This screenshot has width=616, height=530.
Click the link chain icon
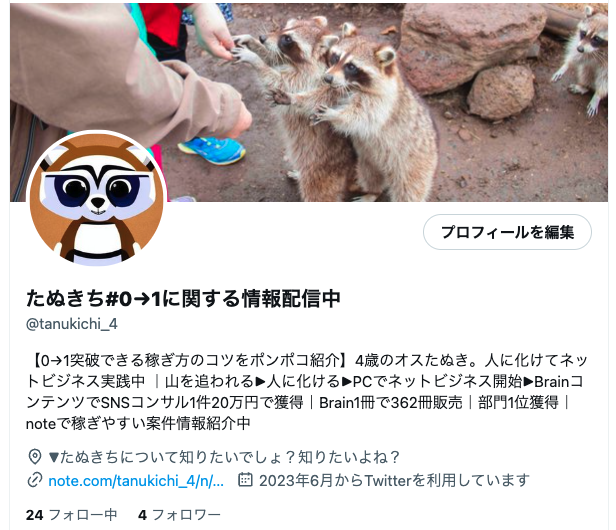click(x=35, y=480)
